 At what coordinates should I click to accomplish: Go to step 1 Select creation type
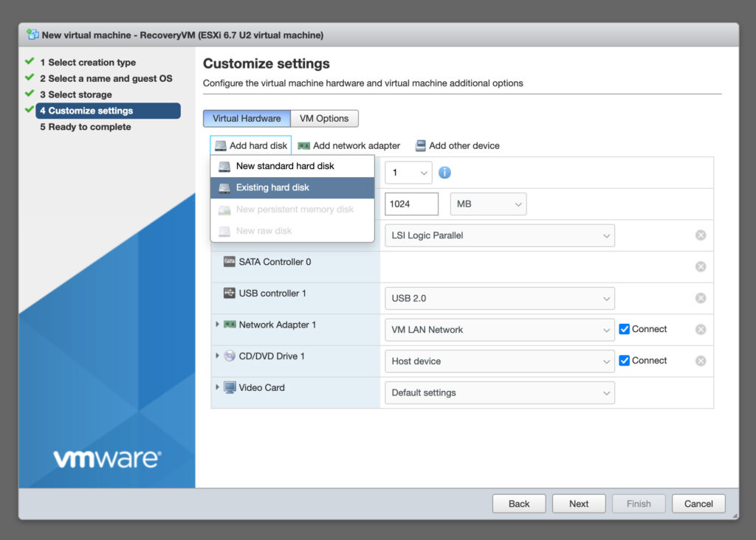point(88,62)
